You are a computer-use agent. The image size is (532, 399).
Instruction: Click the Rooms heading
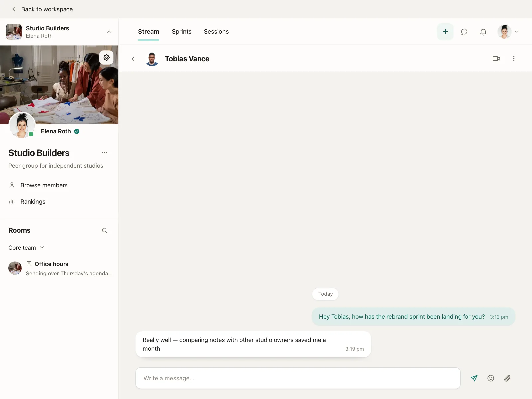19,230
